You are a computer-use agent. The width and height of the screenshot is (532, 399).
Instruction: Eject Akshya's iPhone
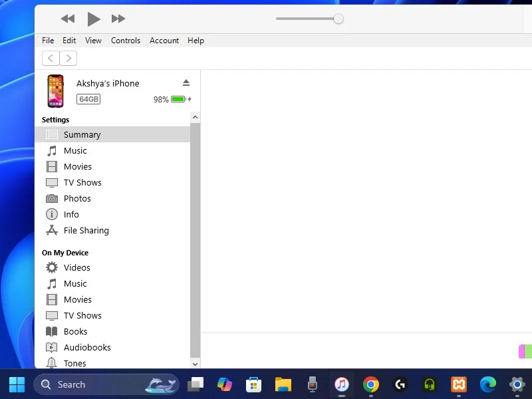pos(186,82)
